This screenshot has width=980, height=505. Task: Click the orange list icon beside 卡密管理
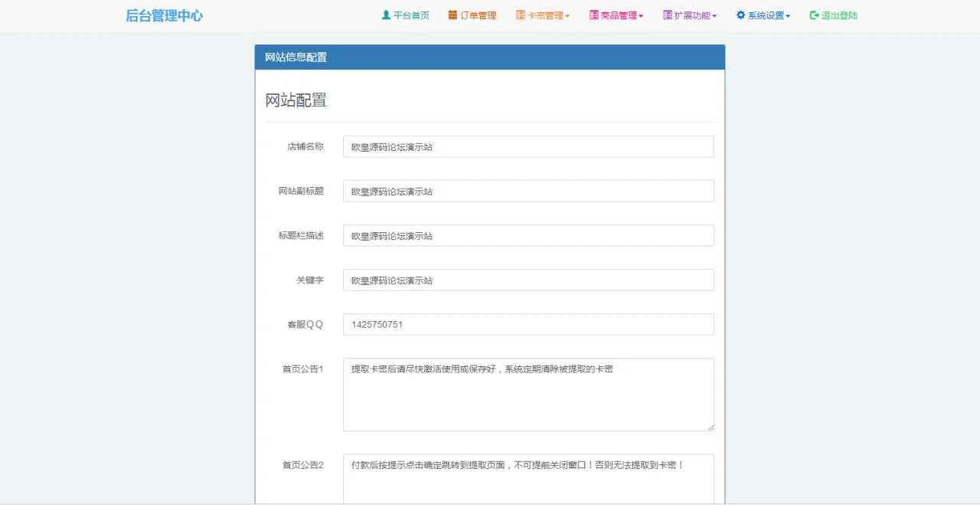click(520, 15)
